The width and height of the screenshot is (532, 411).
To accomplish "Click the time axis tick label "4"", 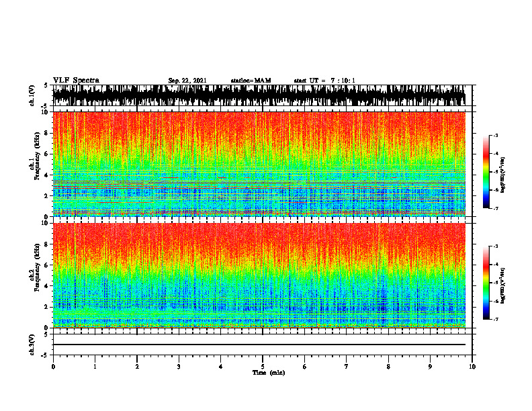I will [x=221, y=367].
